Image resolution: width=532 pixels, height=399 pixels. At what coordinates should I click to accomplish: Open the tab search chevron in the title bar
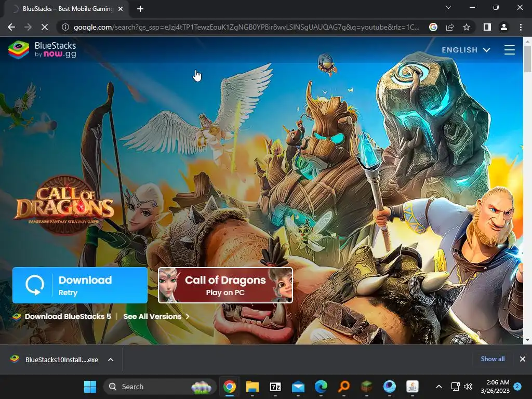(448, 7)
